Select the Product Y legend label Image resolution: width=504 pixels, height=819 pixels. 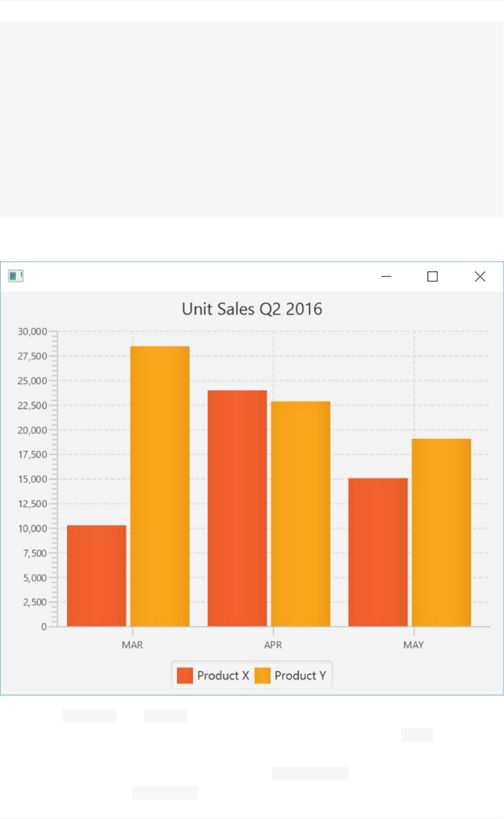pos(300,675)
